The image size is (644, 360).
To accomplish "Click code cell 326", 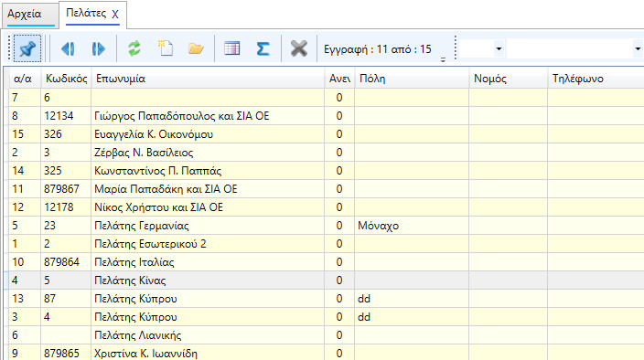I will 66,134.
